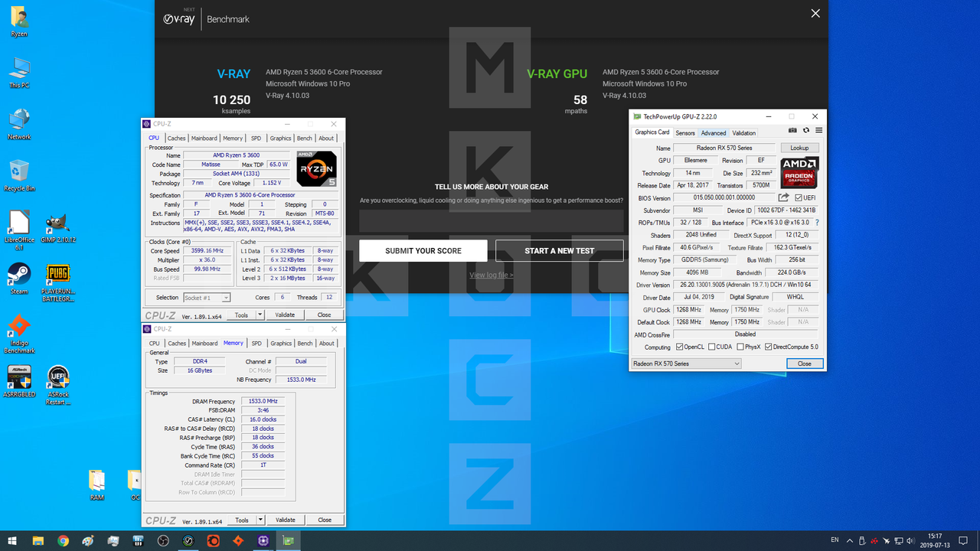Click Validate in upper CPU-Z window

[285, 315]
